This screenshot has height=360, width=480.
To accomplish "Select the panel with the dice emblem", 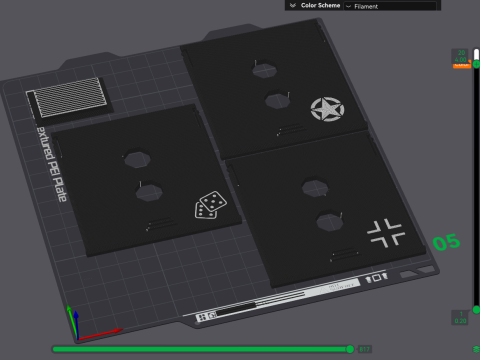I will coord(147,180).
